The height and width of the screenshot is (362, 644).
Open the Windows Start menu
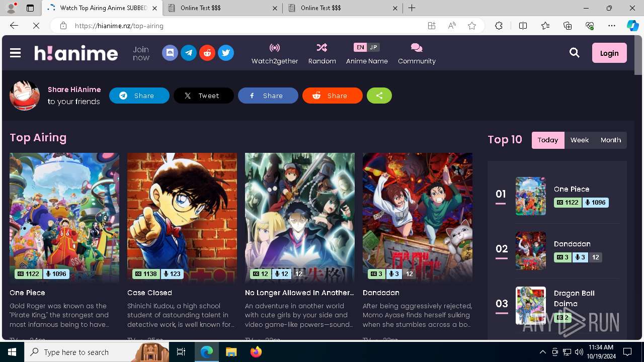[12, 352]
